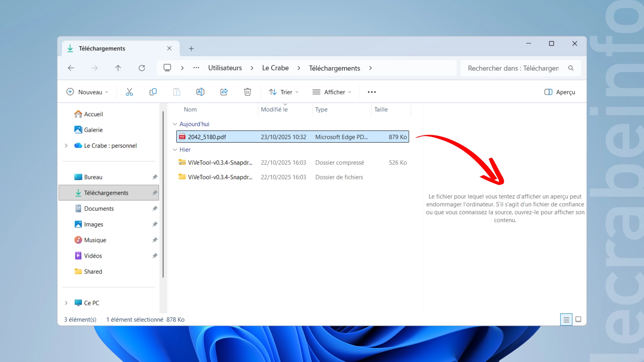The height and width of the screenshot is (362, 644).
Task: Click the Share icon
Action: tap(224, 92)
